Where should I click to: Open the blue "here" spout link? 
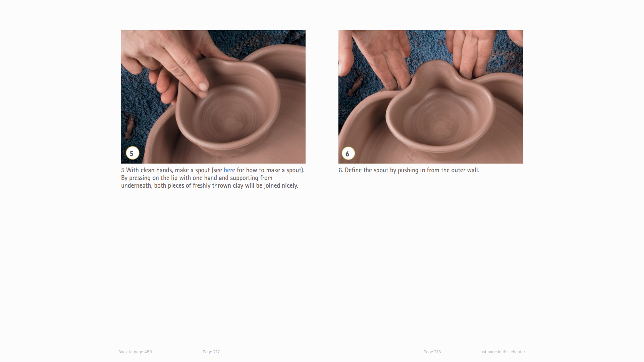[229, 170]
